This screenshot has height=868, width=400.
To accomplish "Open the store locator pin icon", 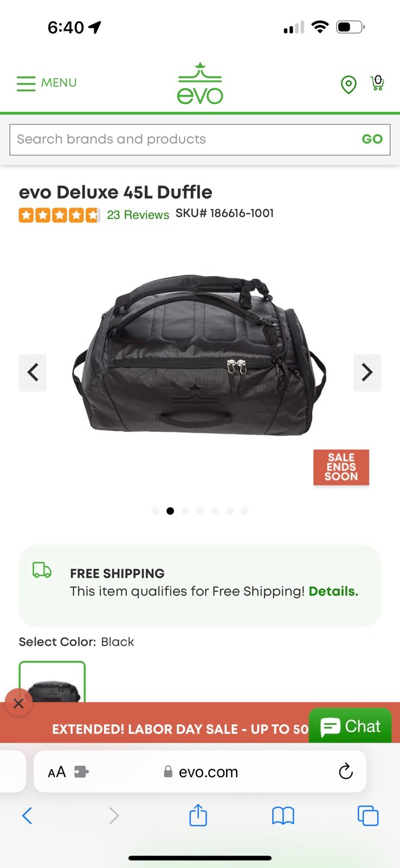I will (x=349, y=84).
